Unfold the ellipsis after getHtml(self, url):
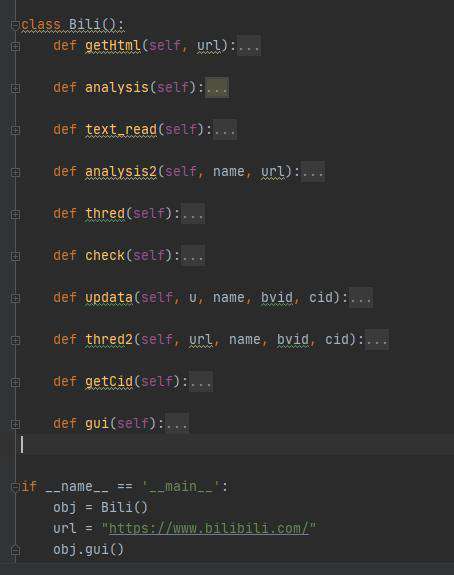Screen dimensions: 454x575 pyautogui.click(x=249, y=46)
